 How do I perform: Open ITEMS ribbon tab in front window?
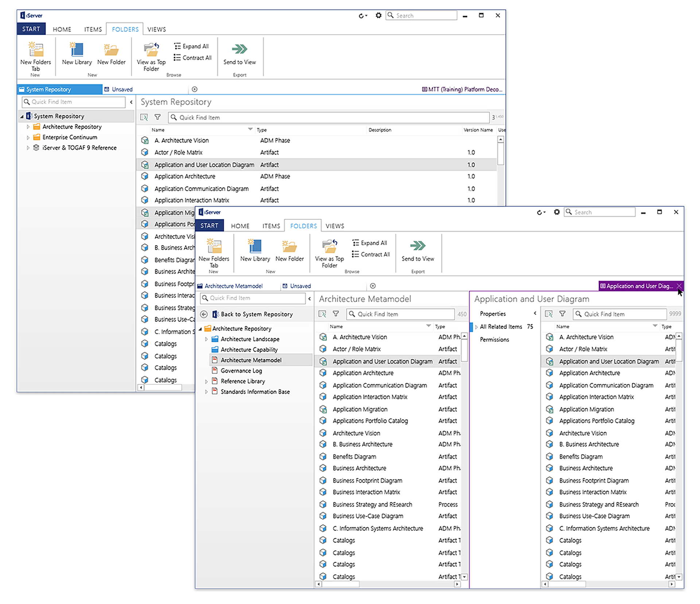coord(271,226)
